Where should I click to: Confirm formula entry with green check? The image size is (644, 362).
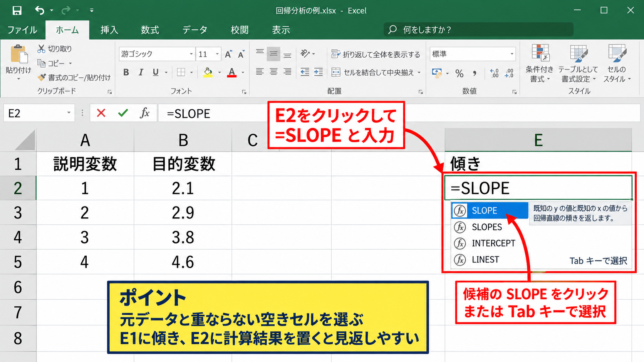coord(123,113)
